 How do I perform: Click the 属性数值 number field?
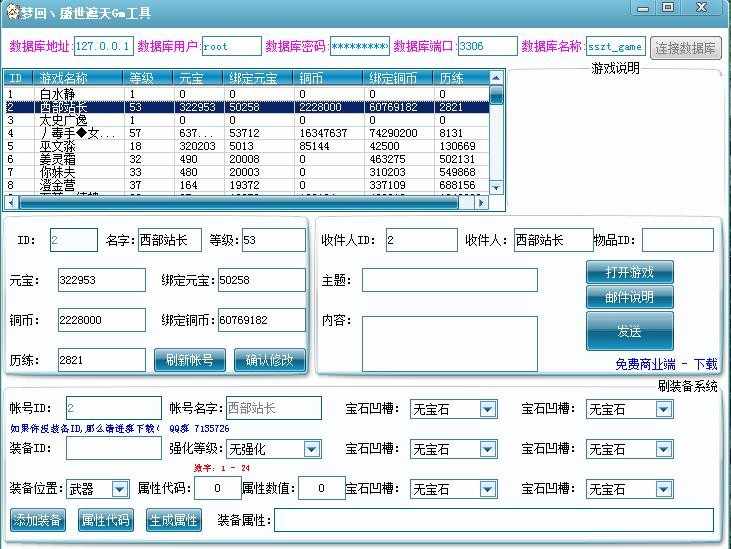[x=322, y=488]
